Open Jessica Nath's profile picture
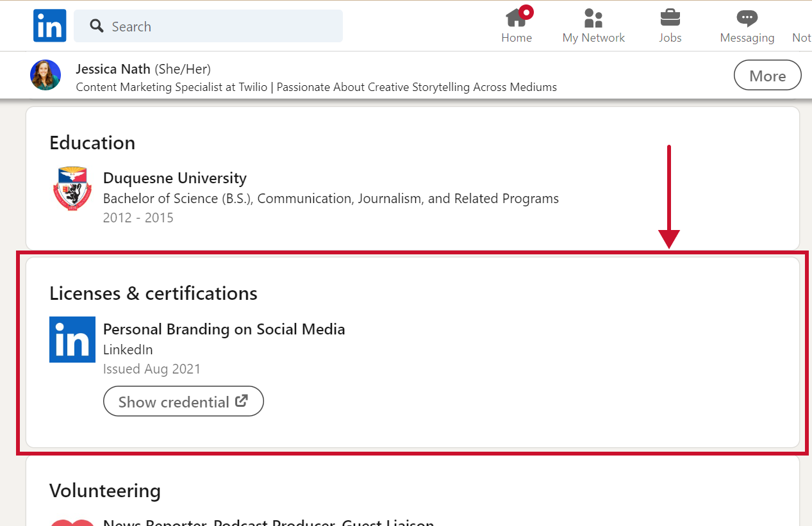This screenshot has height=526, width=812. pos(46,75)
